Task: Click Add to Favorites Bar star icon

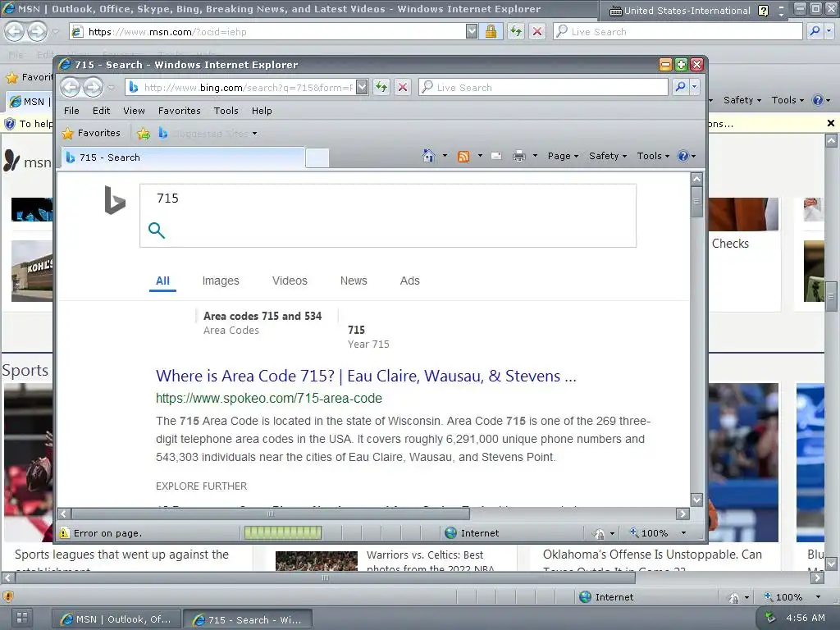Action: 143,134
